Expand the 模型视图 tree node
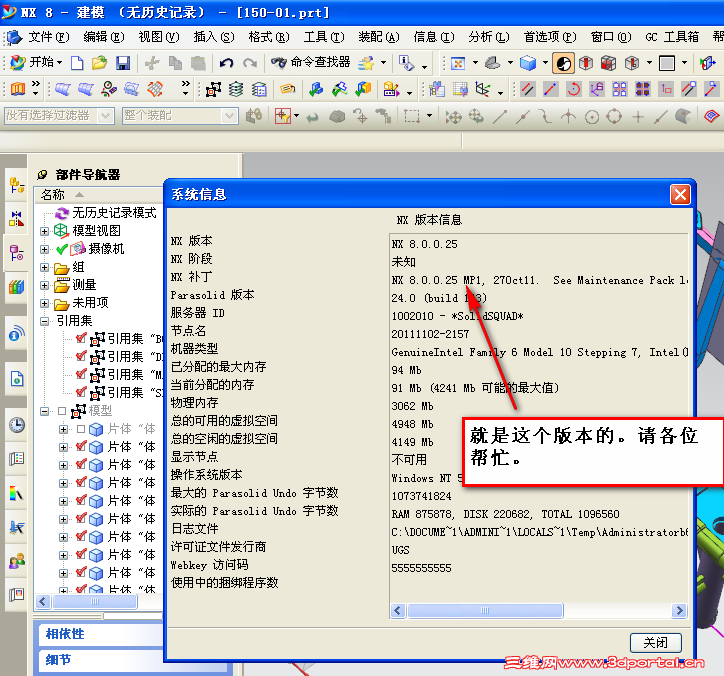The width and height of the screenshot is (724, 676). pos(44,231)
